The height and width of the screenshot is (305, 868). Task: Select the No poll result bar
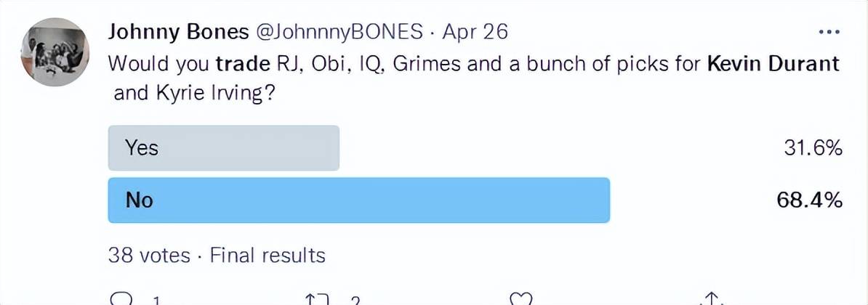coord(358,200)
